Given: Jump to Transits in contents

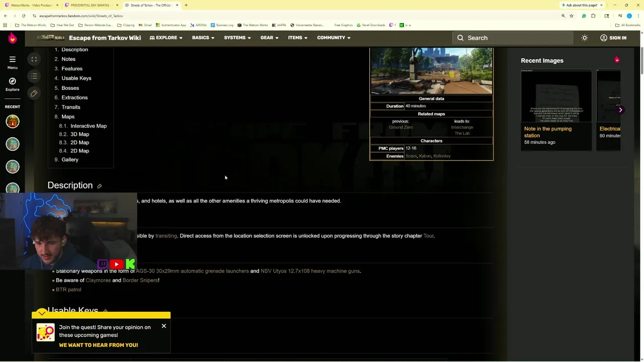Looking at the screenshot, I should point(71,107).
